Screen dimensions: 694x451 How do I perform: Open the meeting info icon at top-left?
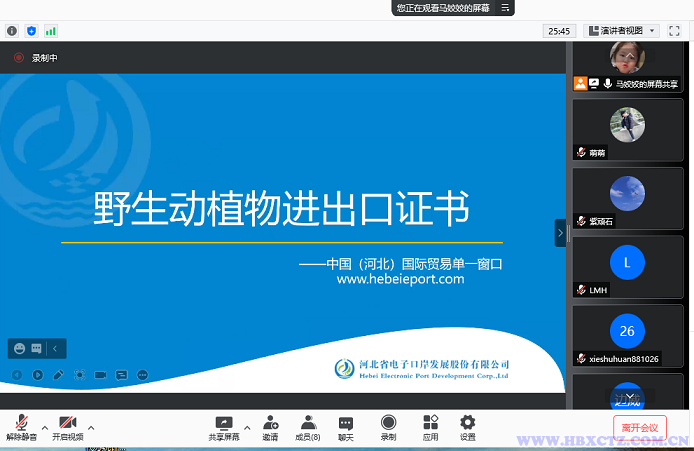[12, 31]
